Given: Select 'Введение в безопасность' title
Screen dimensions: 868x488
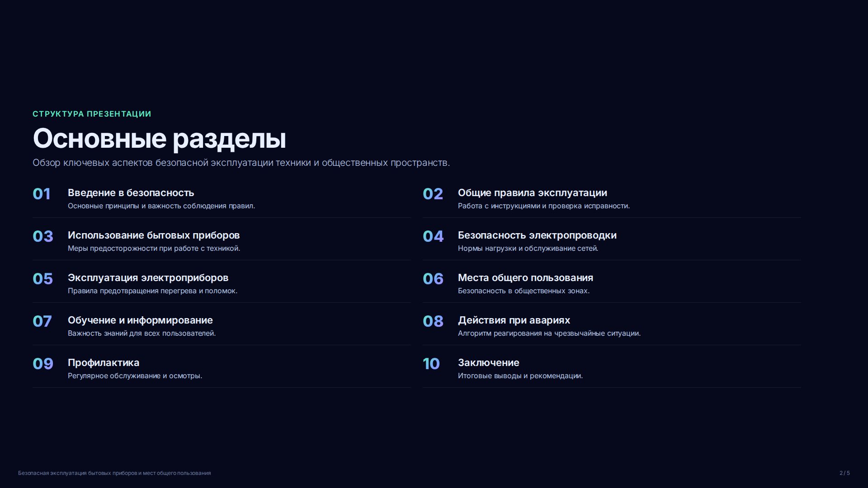Looking at the screenshot, I should point(131,193).
